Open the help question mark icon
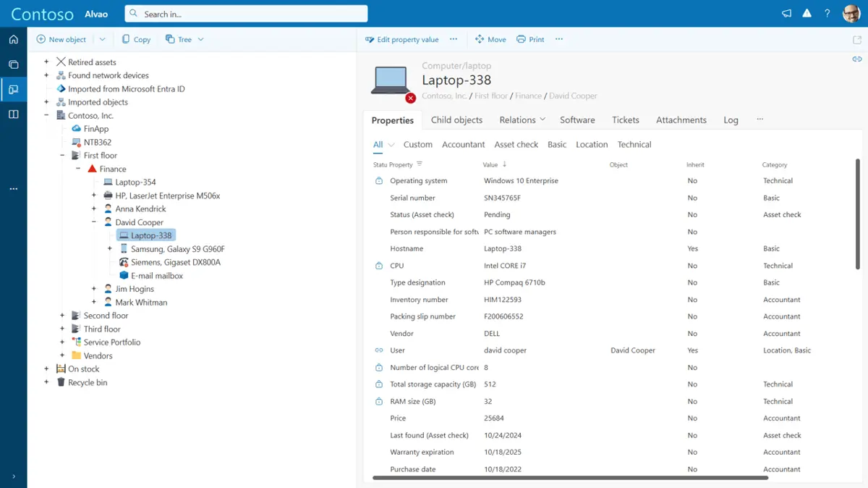 [827, 14]
